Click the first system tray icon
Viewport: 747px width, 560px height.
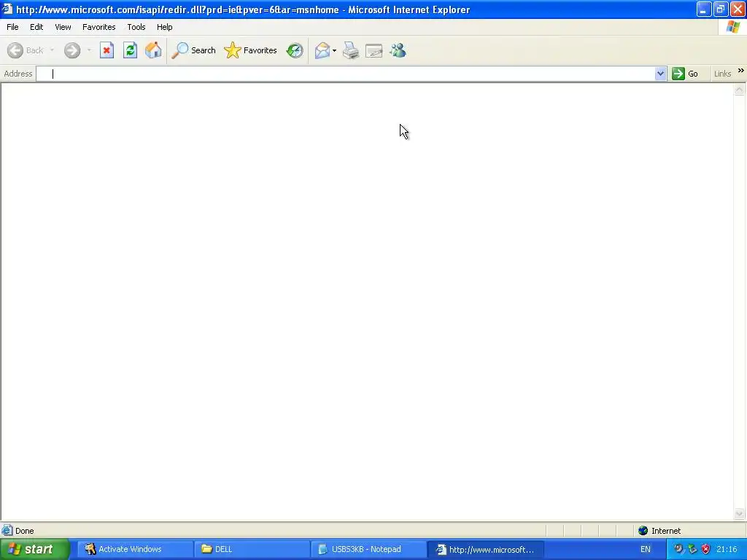click(x=678, y=550)
